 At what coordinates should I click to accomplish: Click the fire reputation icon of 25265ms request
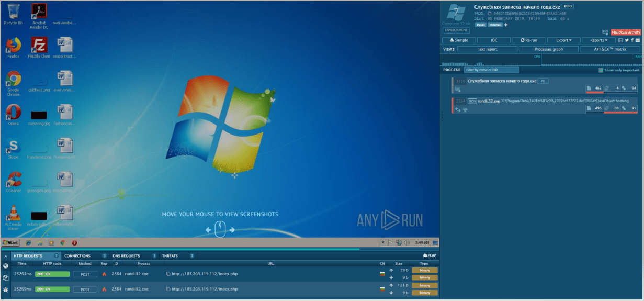click(x=104, y=289)
